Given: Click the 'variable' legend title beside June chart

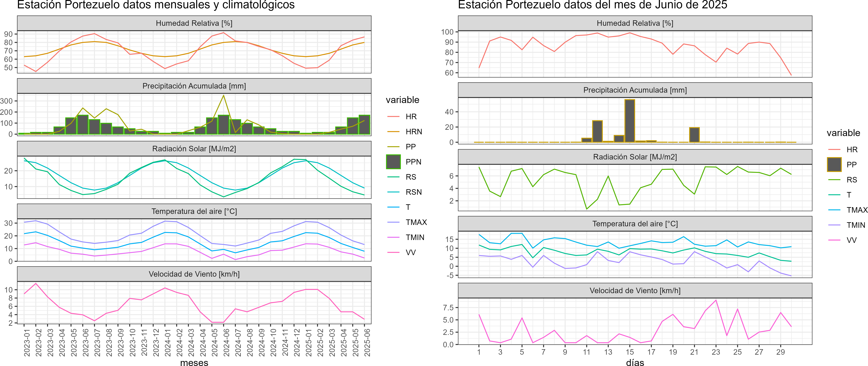Looking at the screenshot, I should 843,133.
